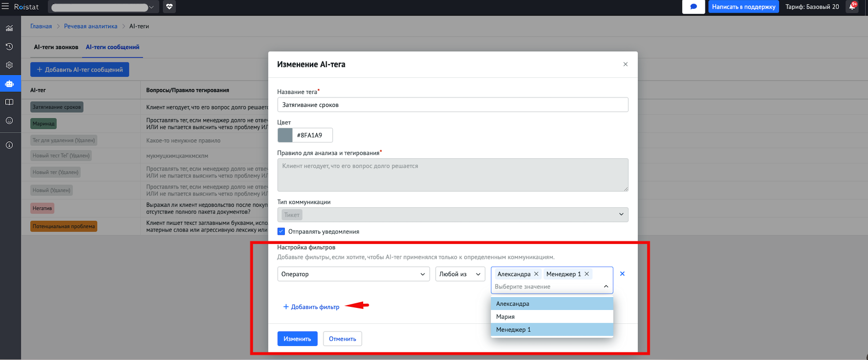The height and width of the screenshot is (360, 868).
Task: Open the settings gear icon in sidebar
Action: [x=9, y=65]
